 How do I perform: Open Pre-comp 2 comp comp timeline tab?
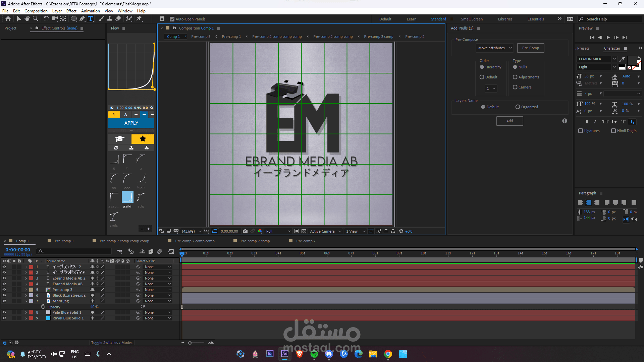[195, 241]
